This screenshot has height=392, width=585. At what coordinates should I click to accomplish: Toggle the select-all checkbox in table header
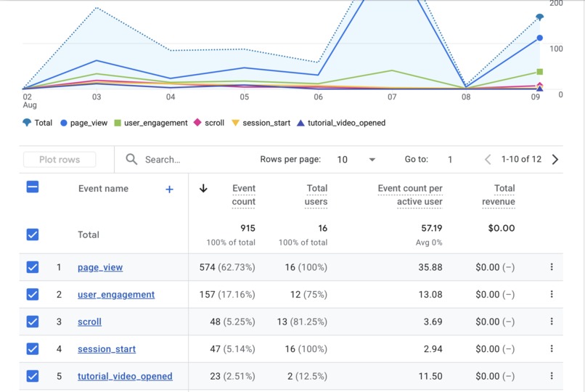coord(33,187)
